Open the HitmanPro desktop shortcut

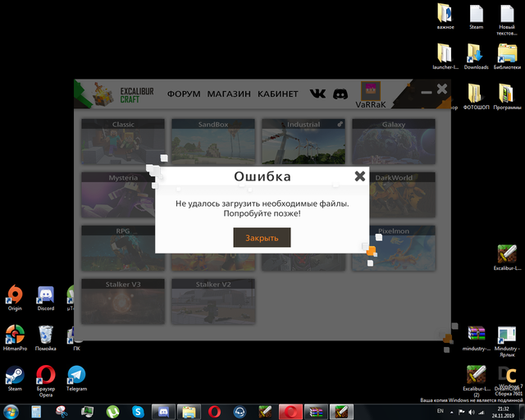(x=15, y=338)
